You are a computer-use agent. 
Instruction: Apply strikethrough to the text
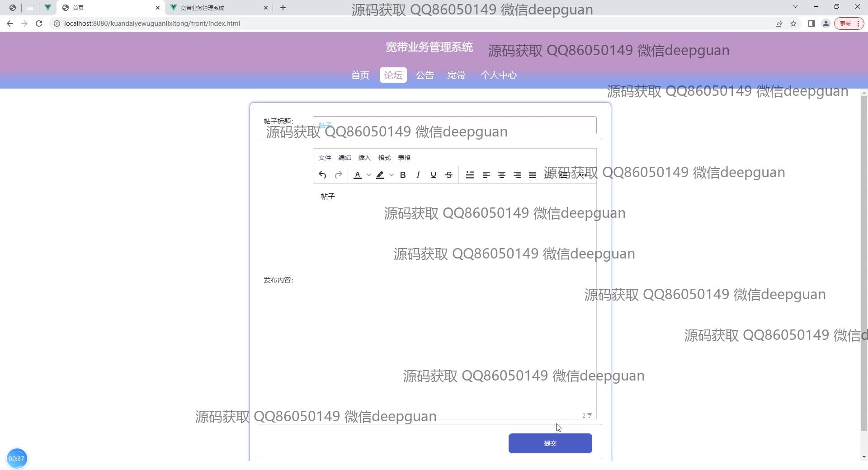pyautogui.click(x=449, y=175)
